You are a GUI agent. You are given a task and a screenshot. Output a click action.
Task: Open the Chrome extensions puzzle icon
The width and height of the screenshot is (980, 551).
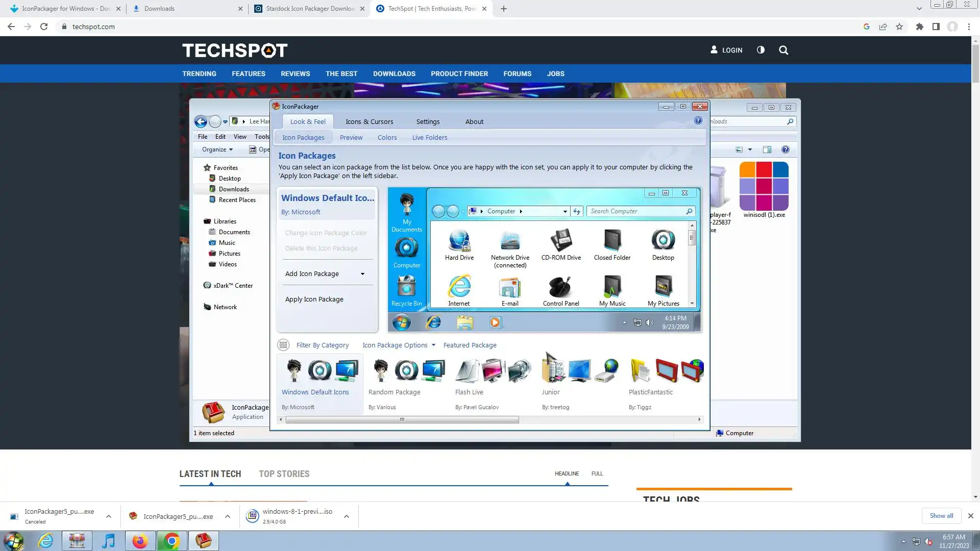(x=919, y=27)
